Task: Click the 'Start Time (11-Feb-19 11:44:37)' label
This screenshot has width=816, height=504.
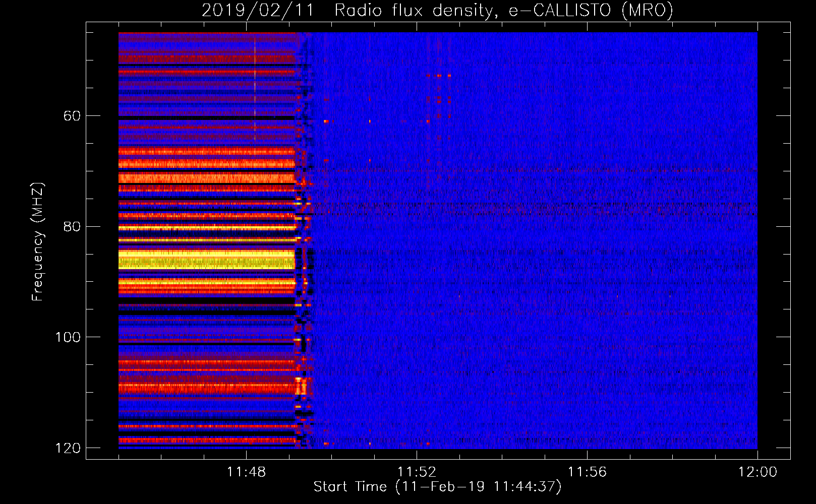Action: pos(437,487)
